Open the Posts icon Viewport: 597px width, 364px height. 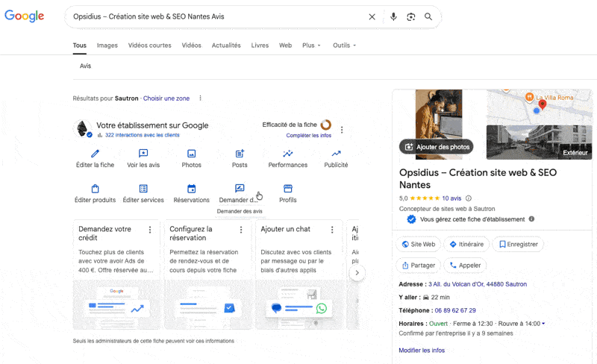coord(240,154)
